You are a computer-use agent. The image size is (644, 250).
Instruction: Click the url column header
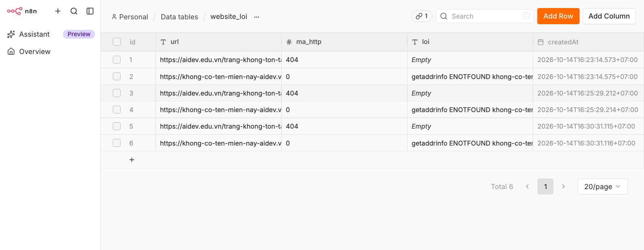[219, 42]
